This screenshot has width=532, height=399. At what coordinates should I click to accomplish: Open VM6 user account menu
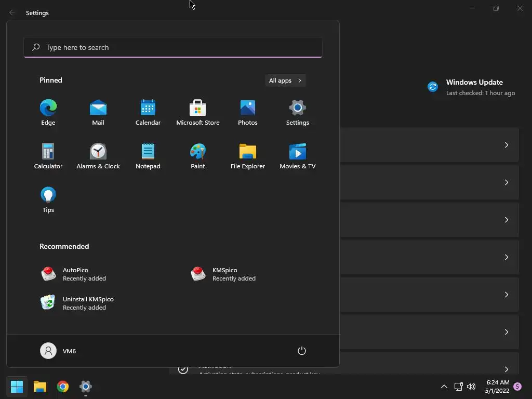pyautogui.click(x=58, y=351)
